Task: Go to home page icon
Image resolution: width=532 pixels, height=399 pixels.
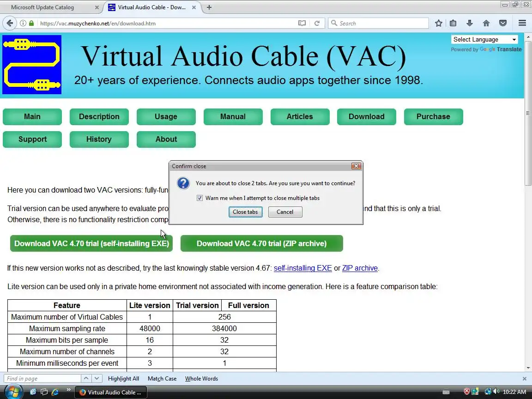Action: (486, 23)
